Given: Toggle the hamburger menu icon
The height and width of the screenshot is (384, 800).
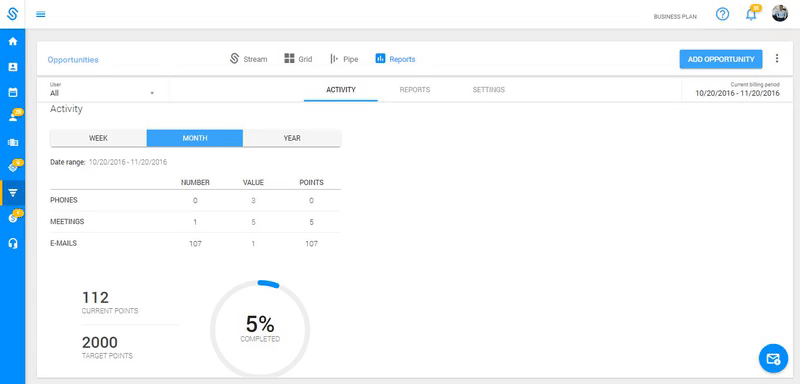Looking at the screenshot, I should 41,14.
